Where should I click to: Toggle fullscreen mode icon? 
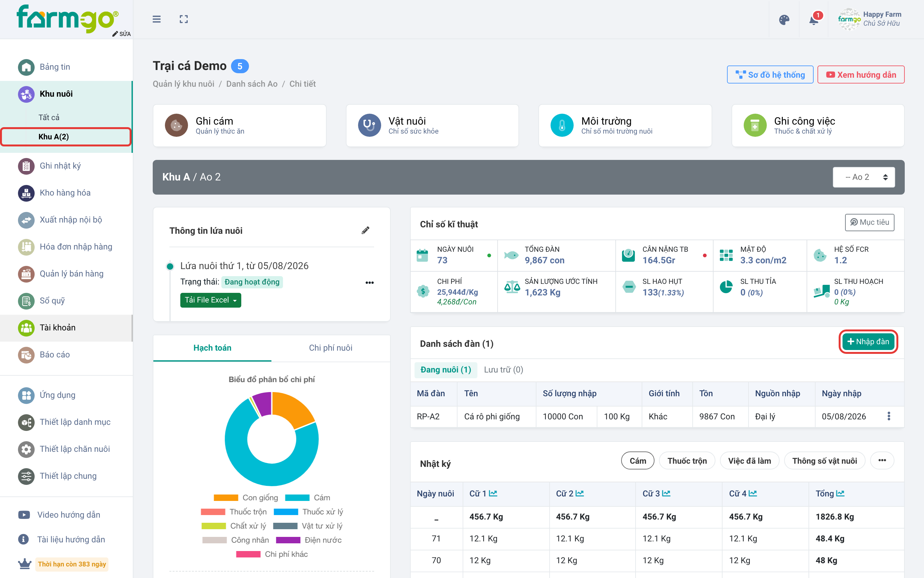184,19
